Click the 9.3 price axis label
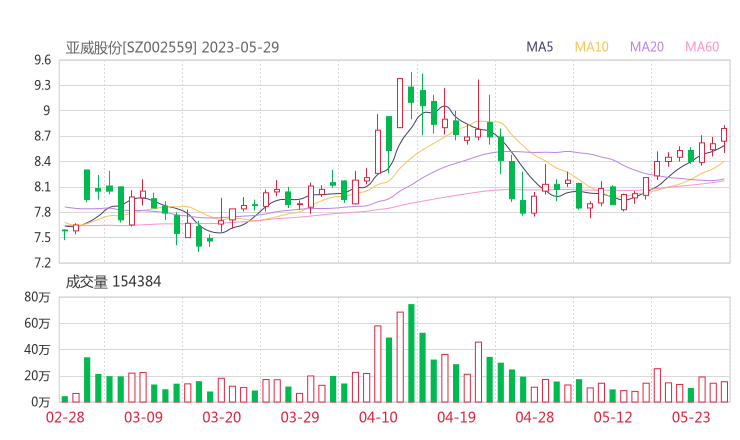Screen dimensions: 740x440 pos(42,85)
